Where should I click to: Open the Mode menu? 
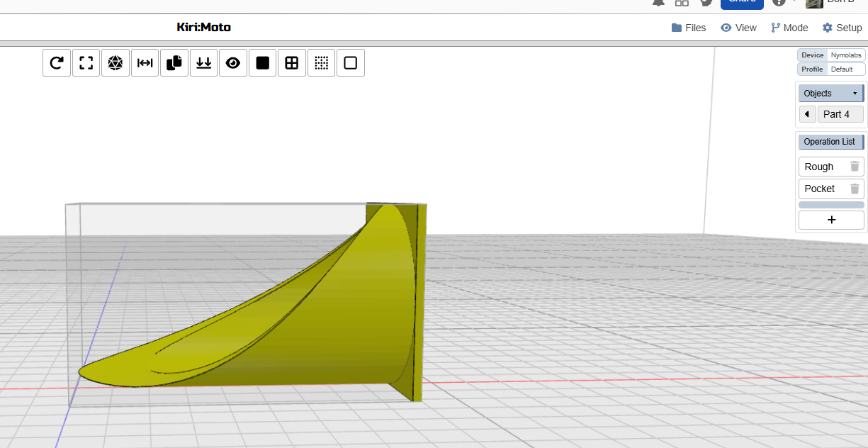click(x=789, y=28)
